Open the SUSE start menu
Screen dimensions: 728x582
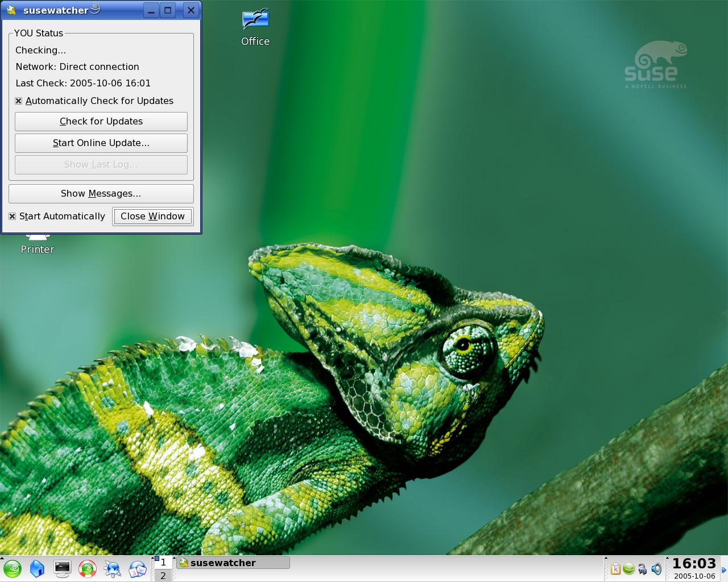12,568
